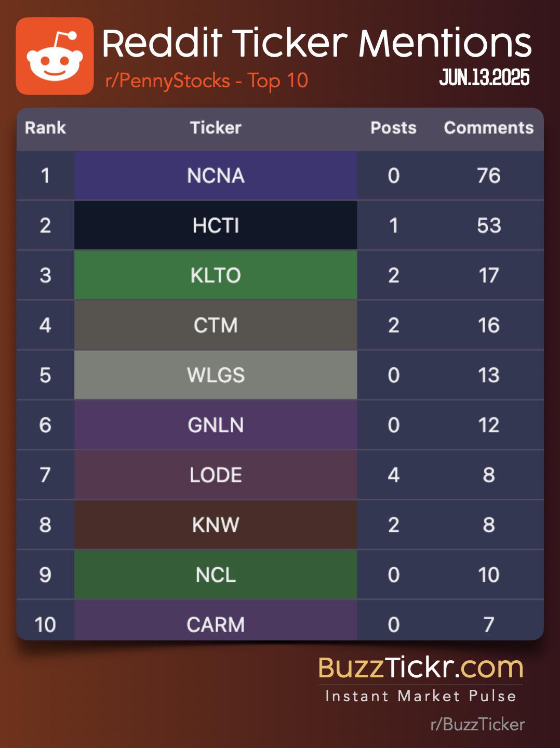Screen dimensions: 560x748
Task: Click the Posts column header
Action: tap(393, 128)
